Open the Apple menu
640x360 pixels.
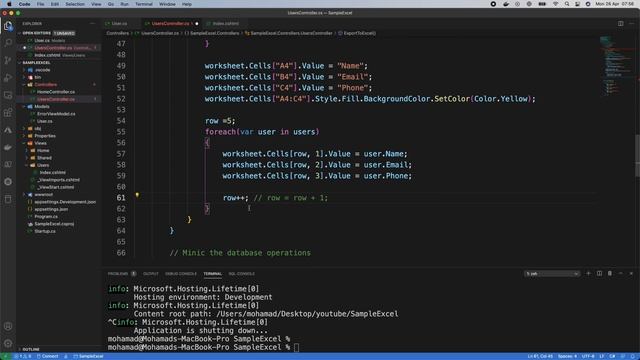coord(9,4)
